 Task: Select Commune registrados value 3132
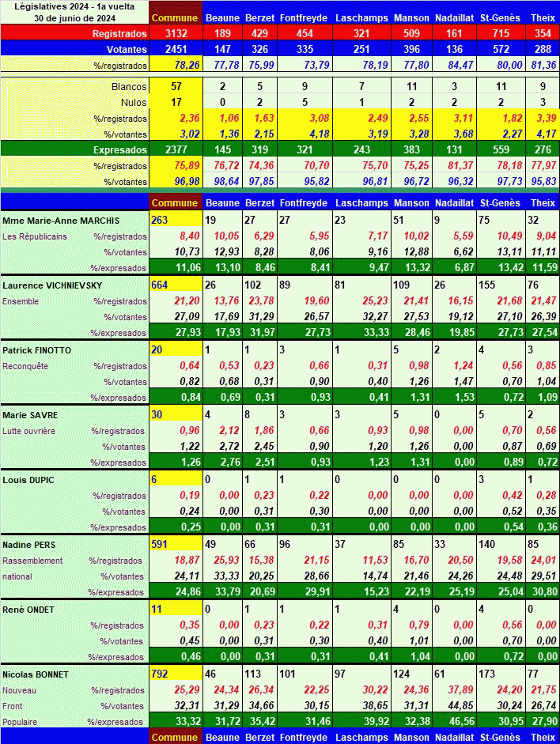[176, 34]
